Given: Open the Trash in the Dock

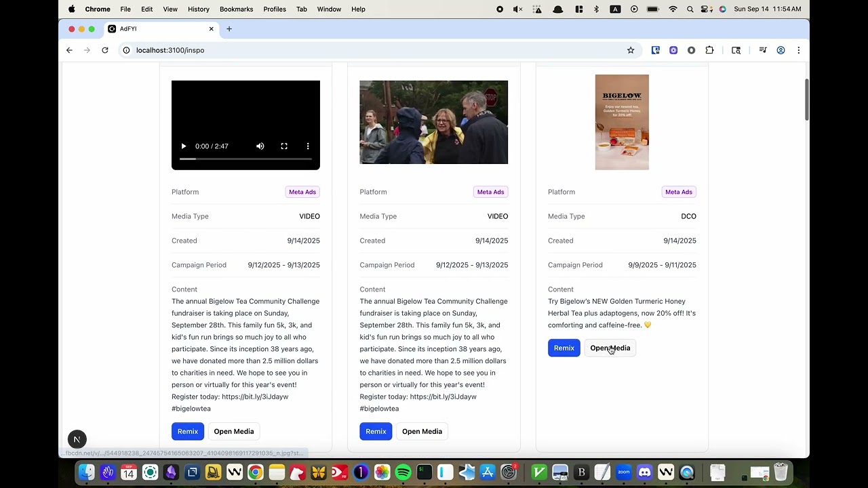Looking at the screenshot, I should pyautogui.click(x=781, y=472).
